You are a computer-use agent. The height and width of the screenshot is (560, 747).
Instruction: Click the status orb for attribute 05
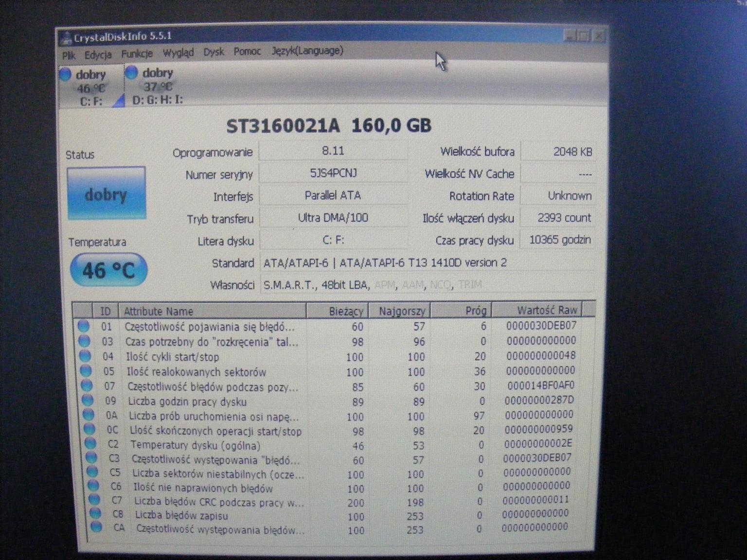tap(86, 371)
